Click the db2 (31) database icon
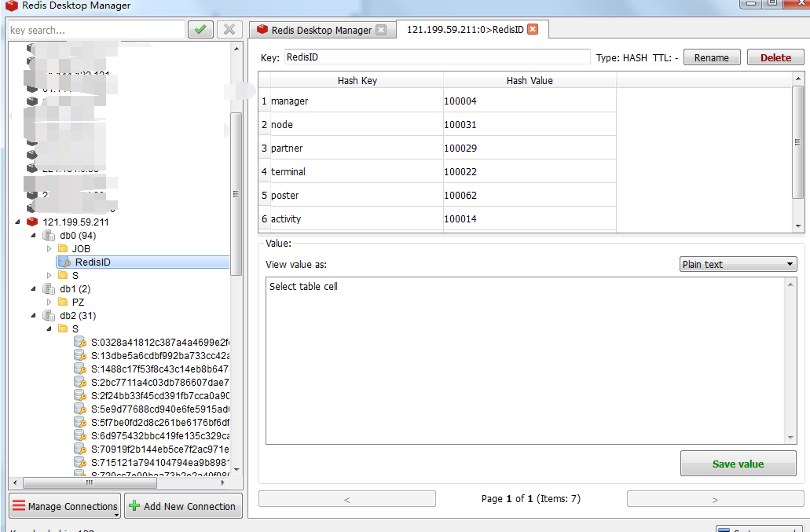810x532 pixels. click(49, 316)
